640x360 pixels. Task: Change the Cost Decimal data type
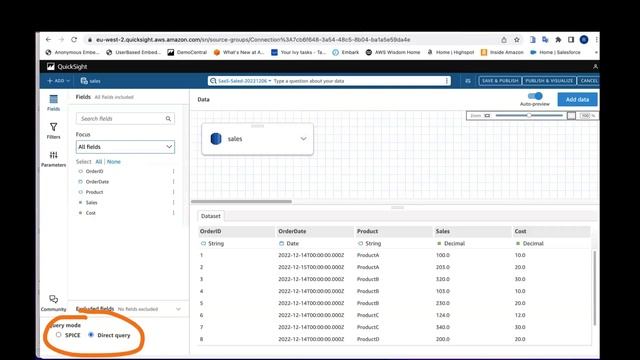529,243
